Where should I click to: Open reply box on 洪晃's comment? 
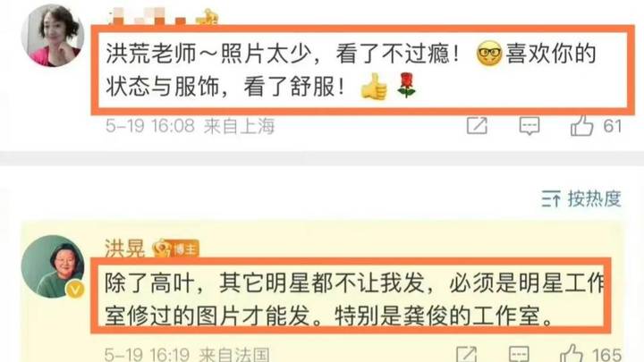[x=519, y=354]
